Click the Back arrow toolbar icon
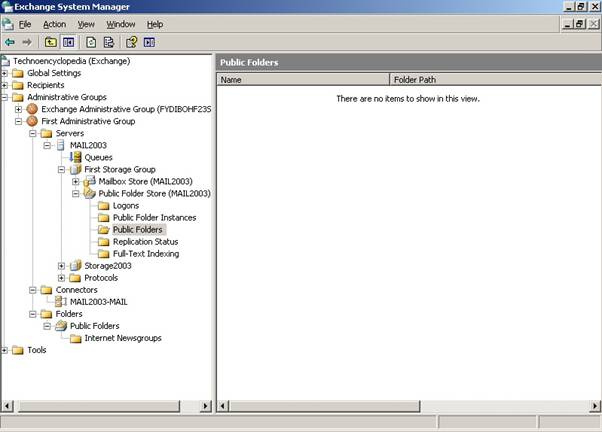 [10, 42]
